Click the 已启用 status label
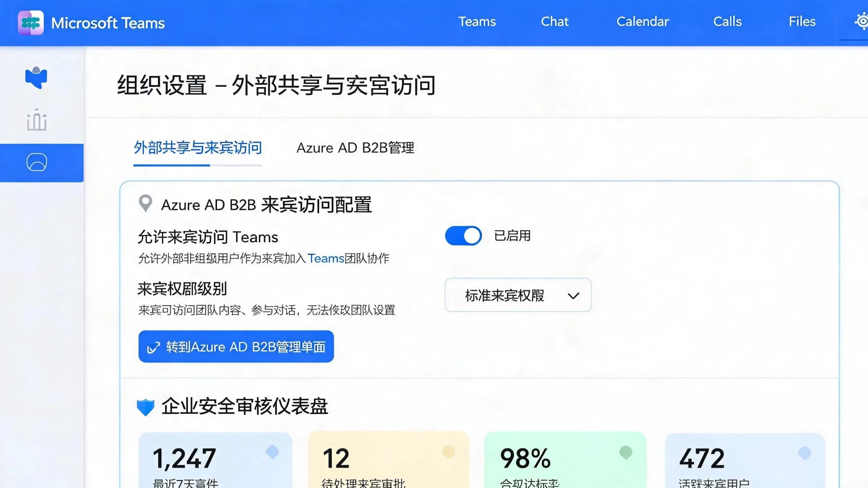868x488 pixels. [x=512, y=236]
